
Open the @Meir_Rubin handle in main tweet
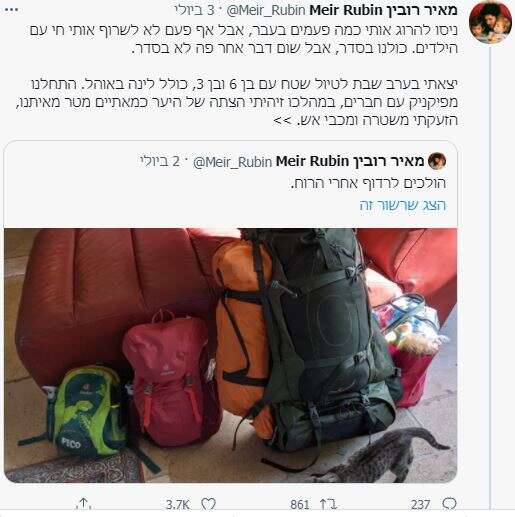(x=266, y=11)
